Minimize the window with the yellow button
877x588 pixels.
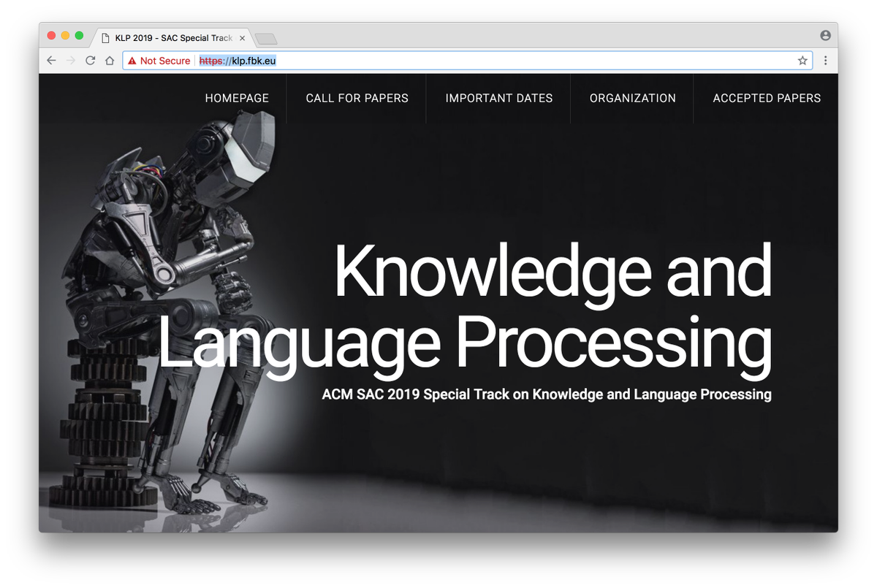65,35
